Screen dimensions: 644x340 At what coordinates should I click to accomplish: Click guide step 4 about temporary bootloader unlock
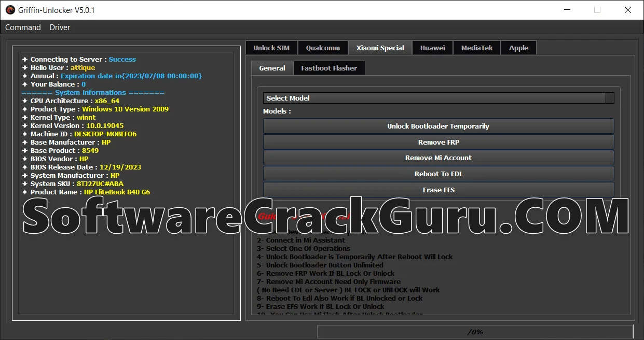[x=355, y=257]
